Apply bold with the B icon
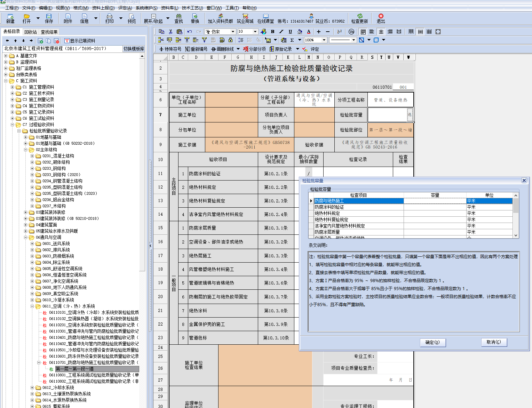 click(x=272, y=32)
